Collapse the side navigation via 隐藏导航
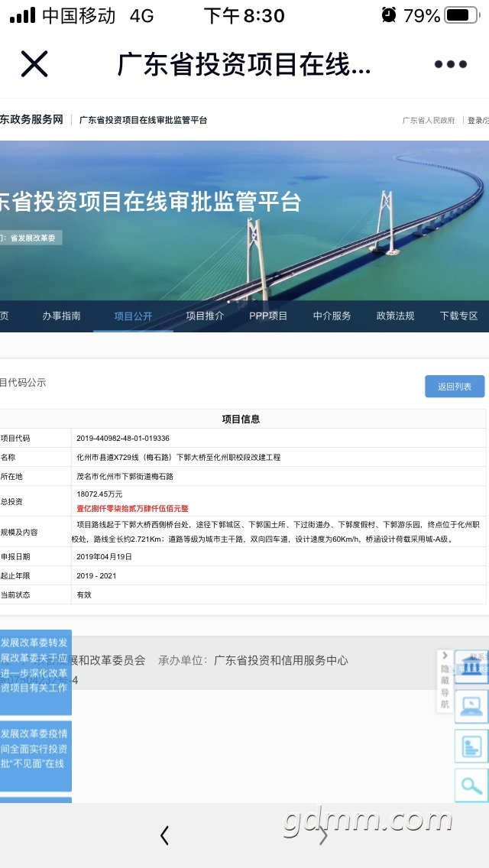 tap(445, 680)
